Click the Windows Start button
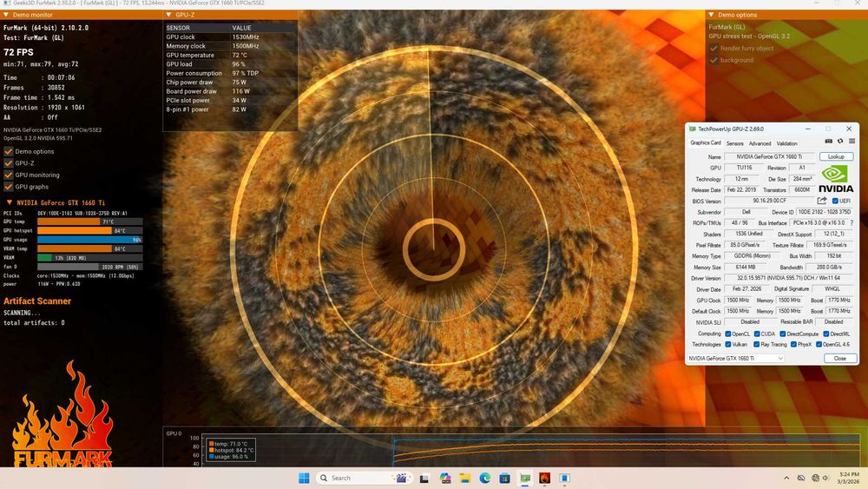The width and height of the screenshot is (868, 489). click(304, 478)
